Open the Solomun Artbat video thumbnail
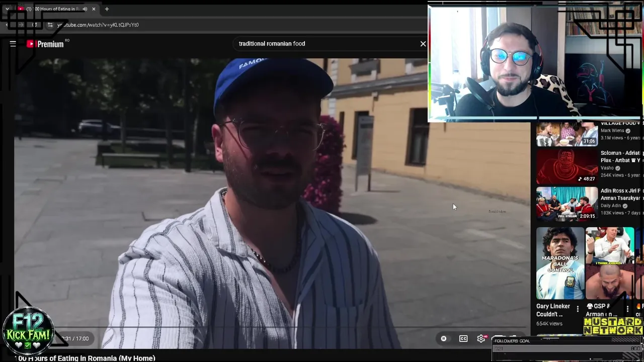Image resolution: width=644 pixels, height=362 pixels. pos(567,167)
